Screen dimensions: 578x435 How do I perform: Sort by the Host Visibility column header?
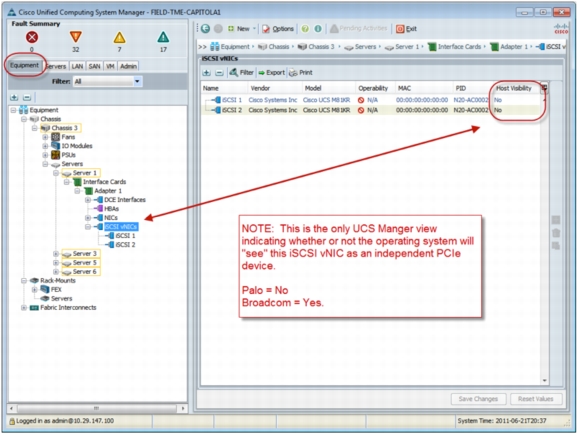514,88
